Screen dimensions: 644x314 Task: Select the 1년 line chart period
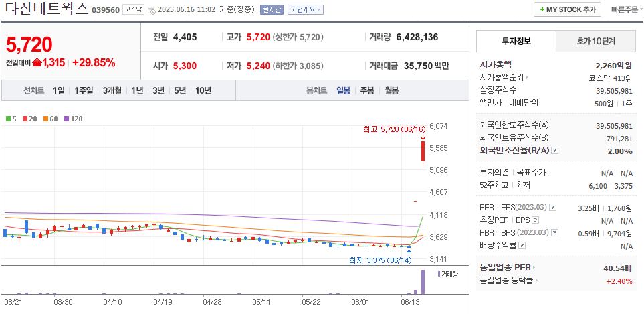137,91
